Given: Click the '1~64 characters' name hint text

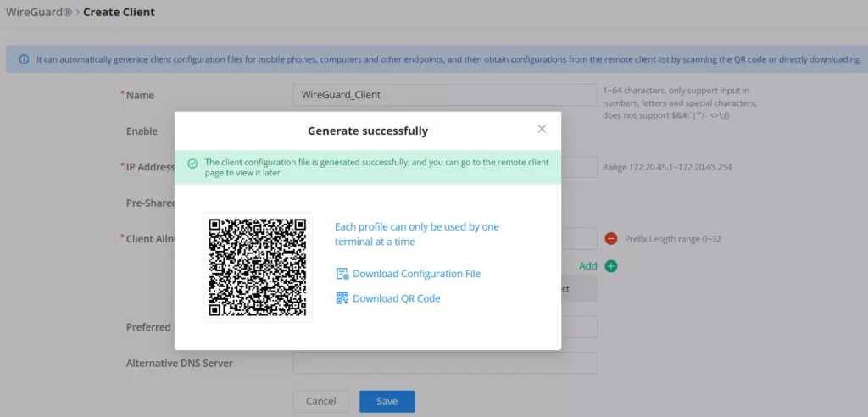Looking at the screenshot, I should tap(680, 103).
